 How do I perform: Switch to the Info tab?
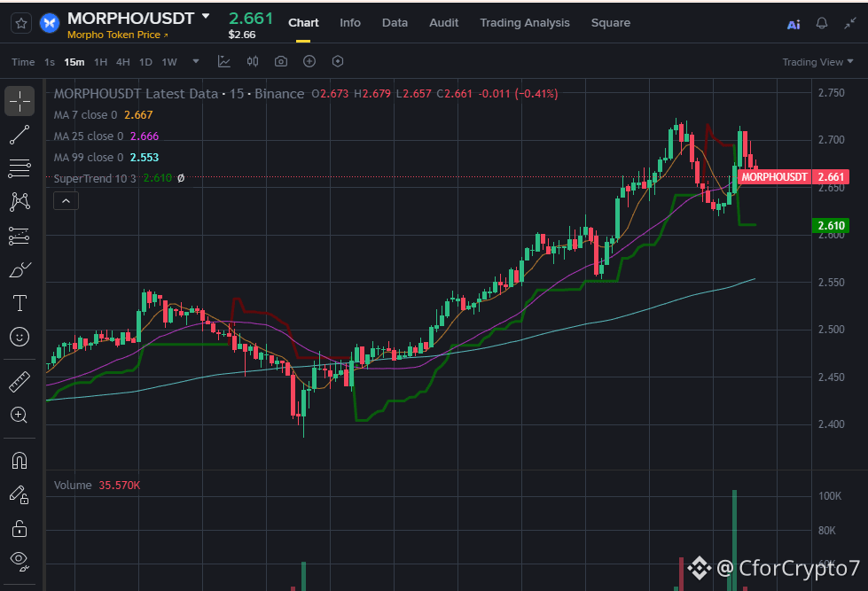tap(350, 23)
